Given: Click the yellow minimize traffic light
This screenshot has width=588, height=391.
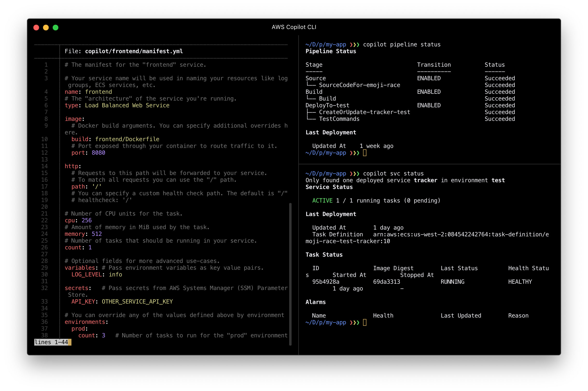Looking at the screenshot, I should tap(46, 28).
